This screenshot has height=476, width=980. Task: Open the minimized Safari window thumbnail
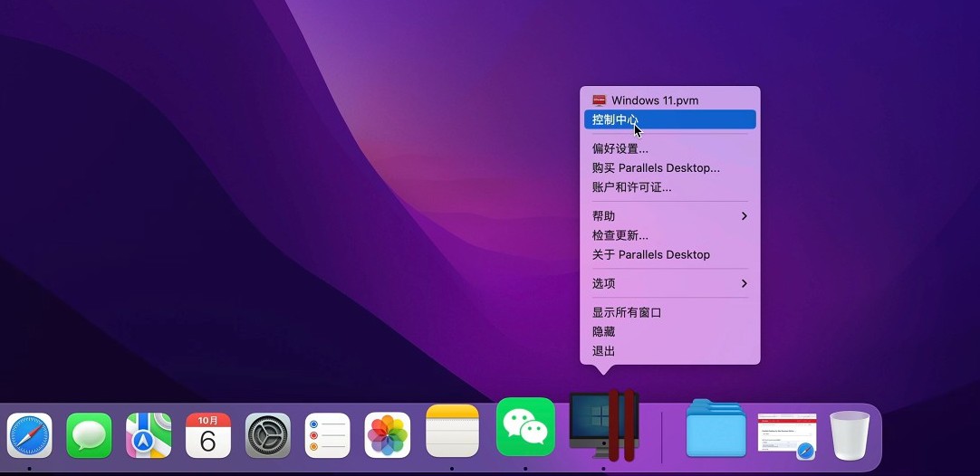click(786, 434)
